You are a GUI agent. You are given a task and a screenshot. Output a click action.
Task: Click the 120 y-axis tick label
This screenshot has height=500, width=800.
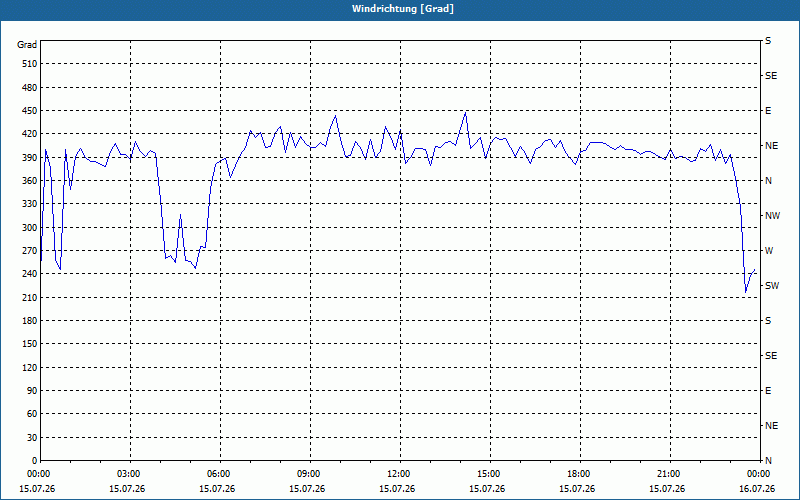pos(30,367)
